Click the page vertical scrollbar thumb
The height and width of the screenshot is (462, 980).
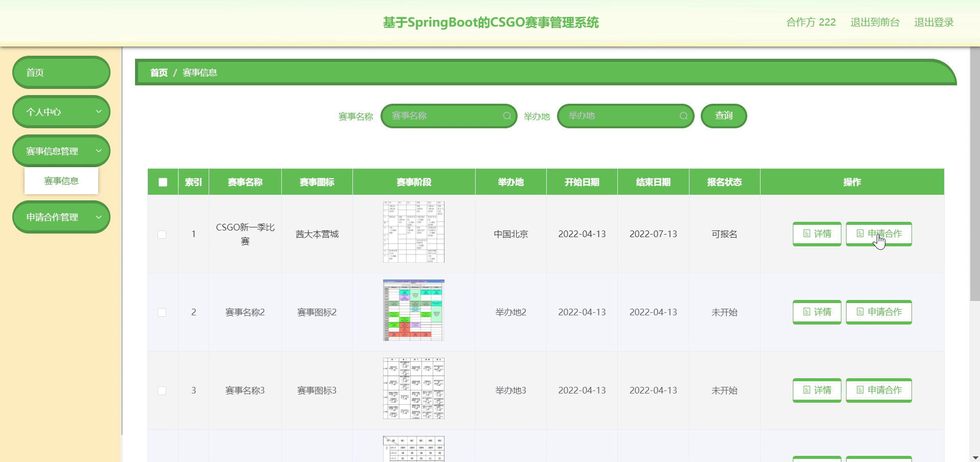[x=975, y=174]
